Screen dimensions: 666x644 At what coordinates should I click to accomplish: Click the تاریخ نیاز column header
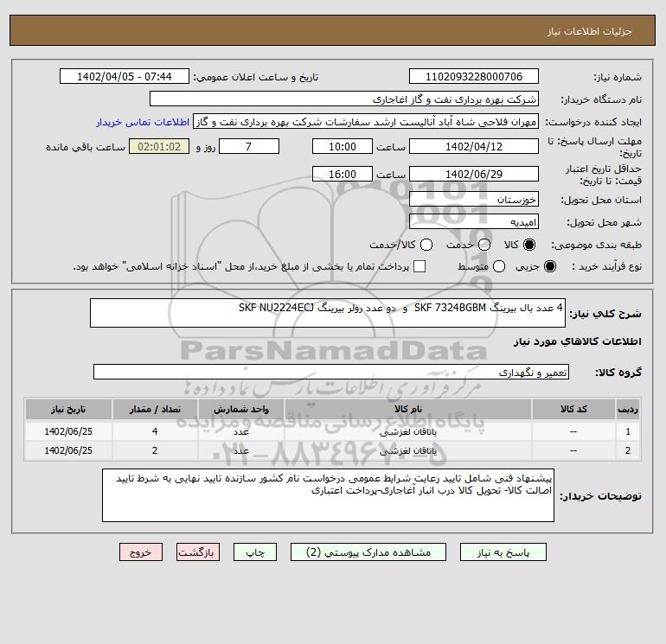pyautogui.click(x=68, y=409)
